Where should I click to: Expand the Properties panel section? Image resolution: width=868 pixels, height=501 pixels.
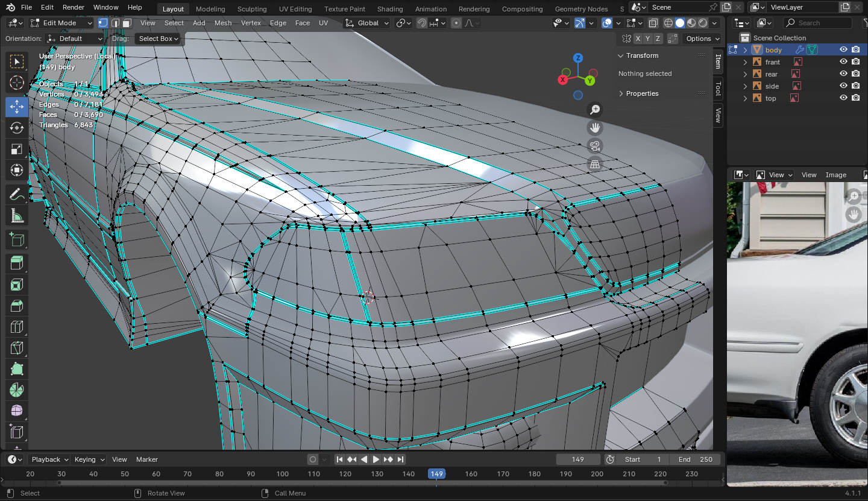click(642, 93)
